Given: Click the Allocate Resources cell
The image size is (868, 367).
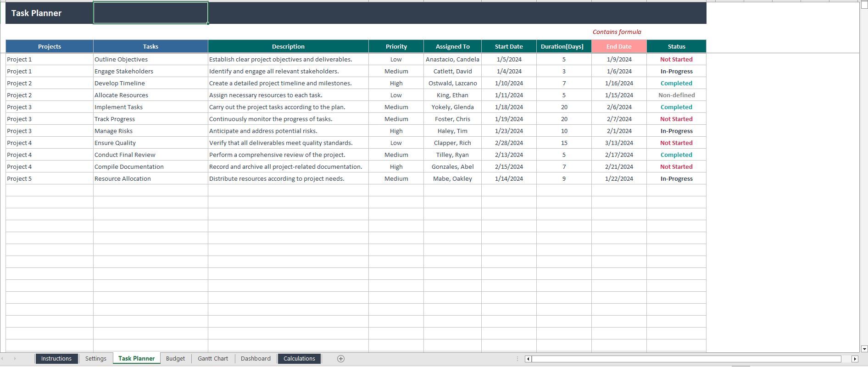Looking at the screenshot, I should (150, 95).
